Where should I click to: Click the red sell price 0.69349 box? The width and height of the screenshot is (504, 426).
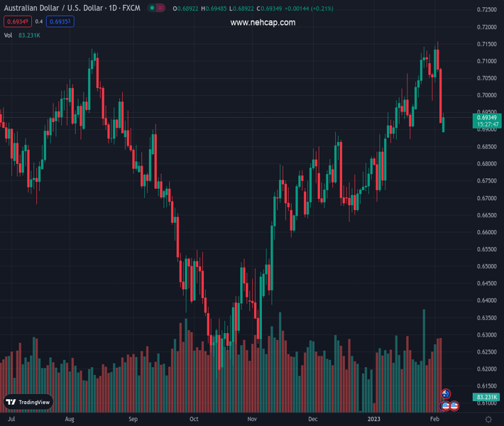tap(17, 21)
